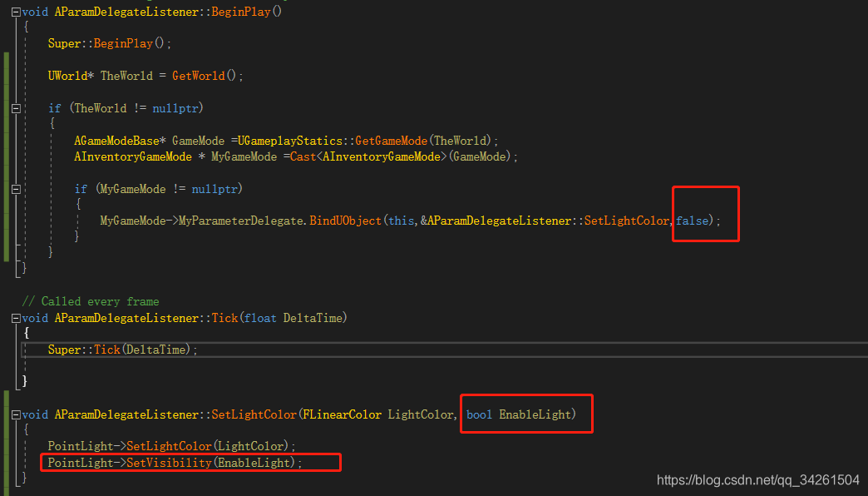The width and height of the screenshot is (868, 496).
Task: Click 'MyGameMode' variable in the Cast line
Action: point(244,156)
